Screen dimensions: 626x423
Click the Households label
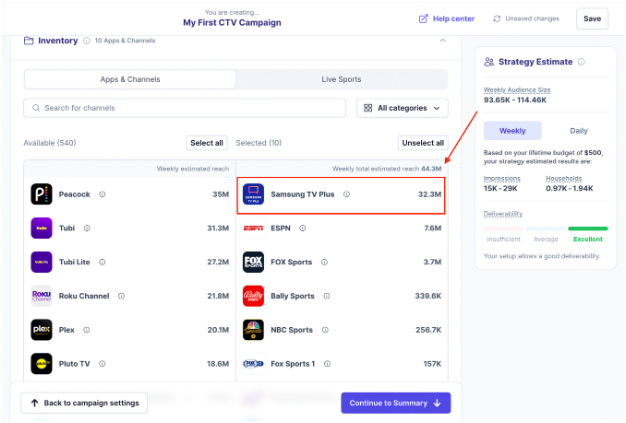coord(564,179)
